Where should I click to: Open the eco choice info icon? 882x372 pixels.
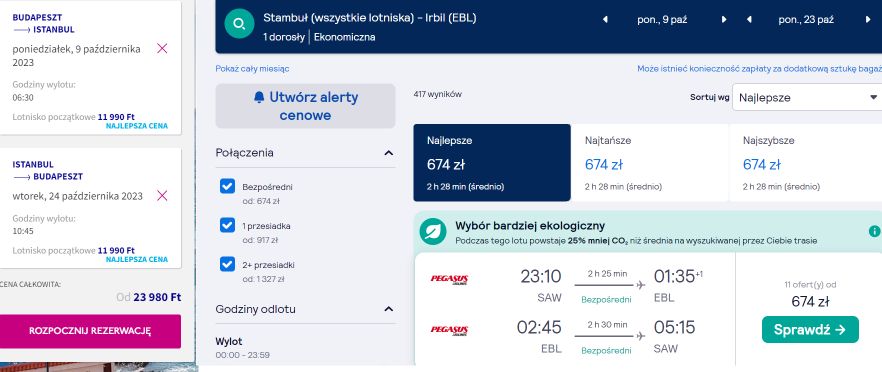tap(874, 231)
